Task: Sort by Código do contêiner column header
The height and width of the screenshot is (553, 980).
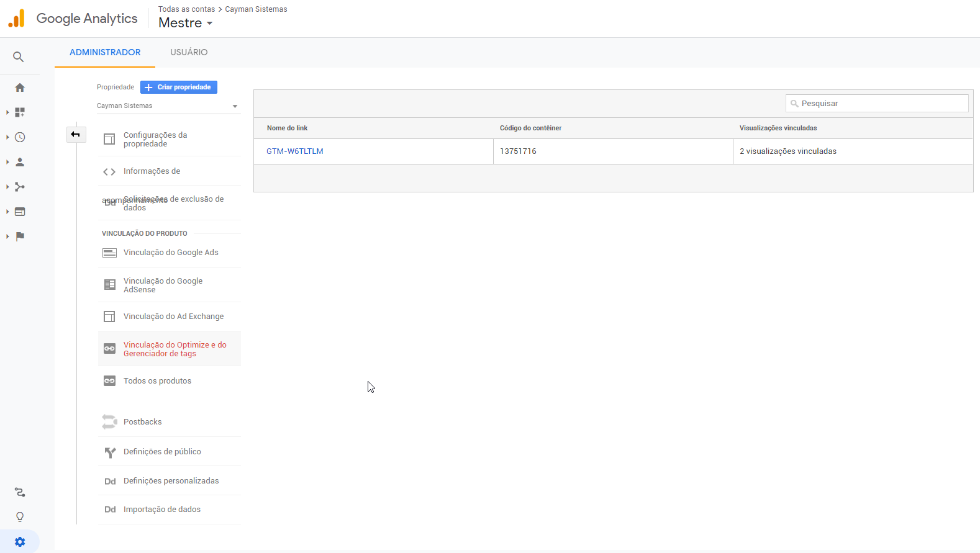Action: (530, 128)
